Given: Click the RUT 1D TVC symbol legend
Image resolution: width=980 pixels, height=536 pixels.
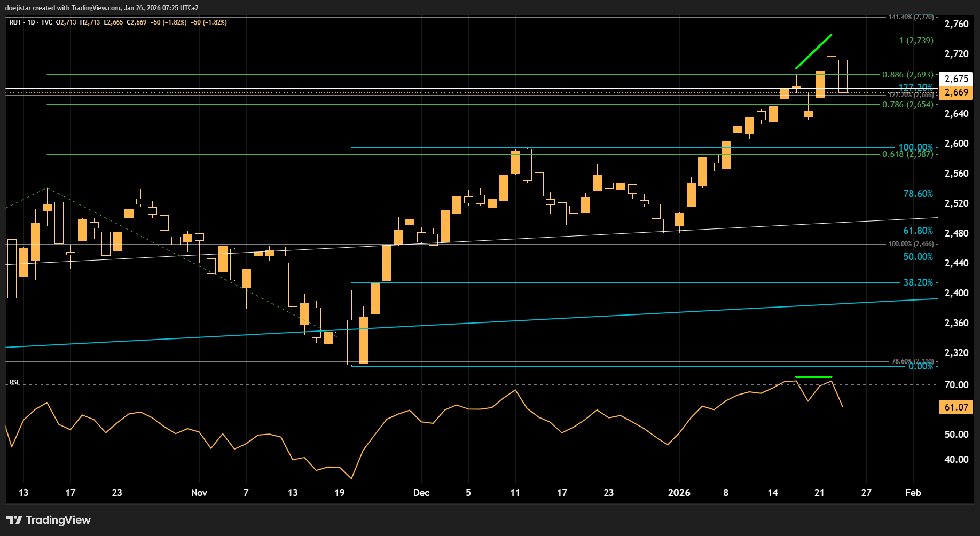Looking at the screenshot, I should pos(31,22).
